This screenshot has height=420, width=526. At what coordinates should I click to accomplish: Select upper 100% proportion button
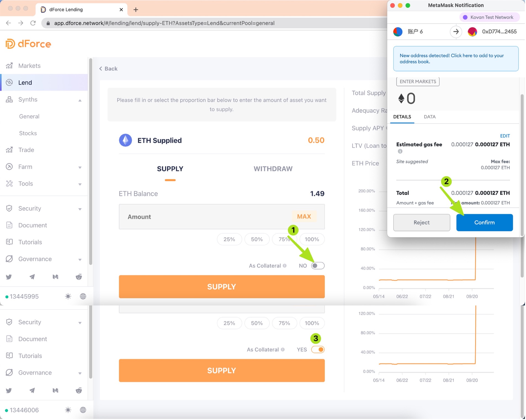[x=312, y=239]
